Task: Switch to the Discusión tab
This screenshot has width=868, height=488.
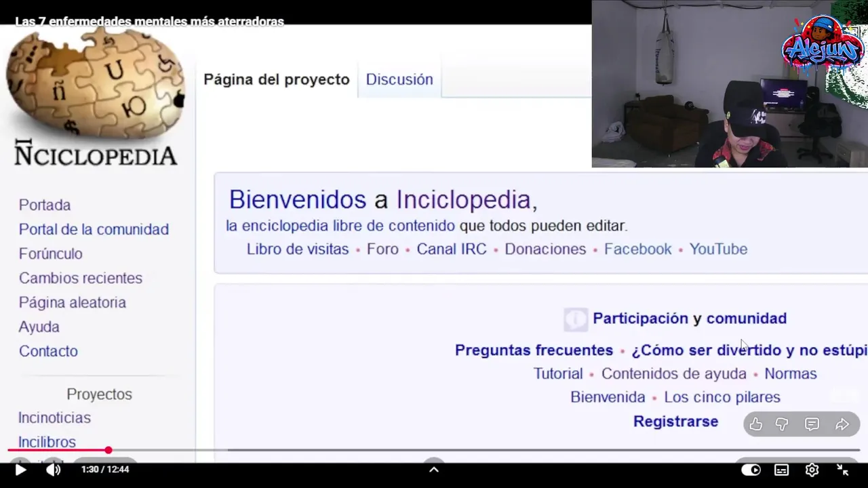Action: pyautogui.click(x=399, y=79)
